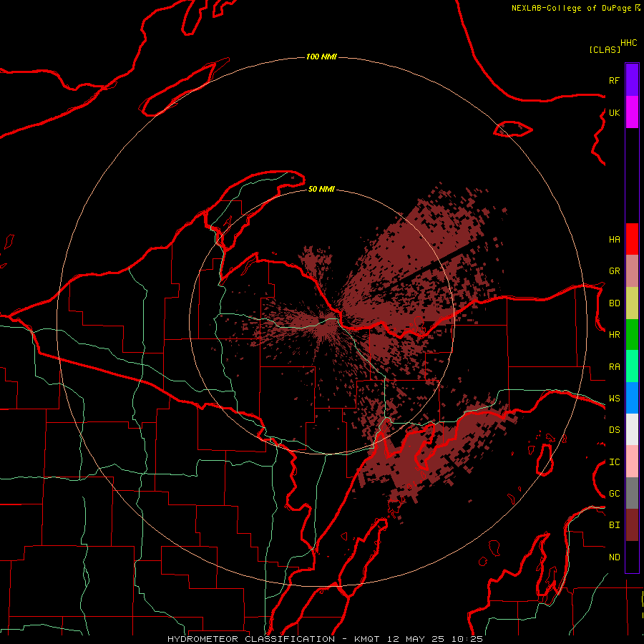Click the "GC" legend label
This screenshot has width=644, height=644.
coord(614,494)
